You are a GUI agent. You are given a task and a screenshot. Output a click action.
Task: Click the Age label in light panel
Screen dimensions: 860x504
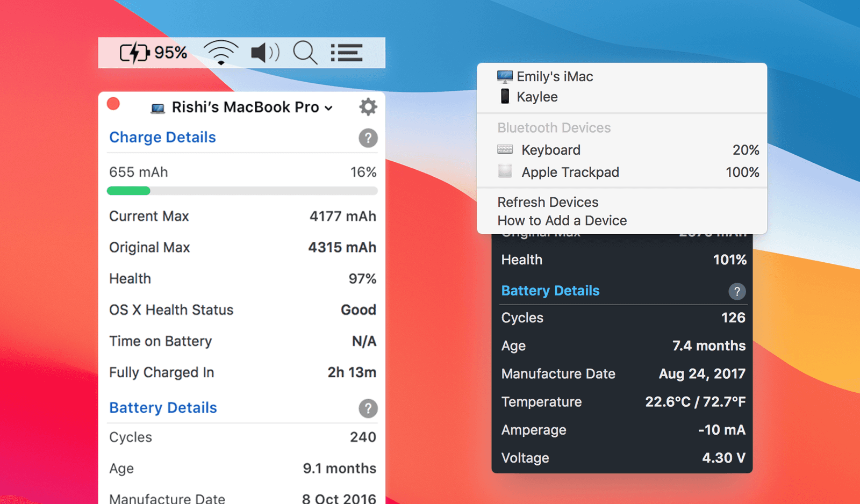tap(121, 469)
